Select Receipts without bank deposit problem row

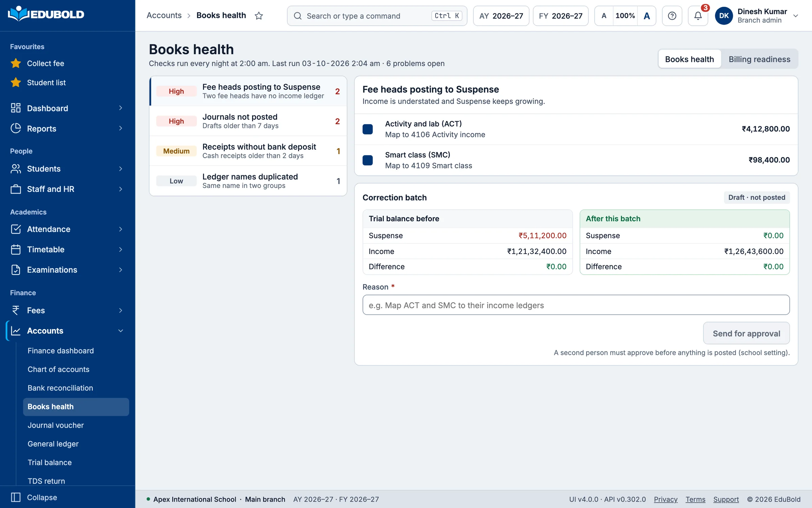[x=248, y=151]
